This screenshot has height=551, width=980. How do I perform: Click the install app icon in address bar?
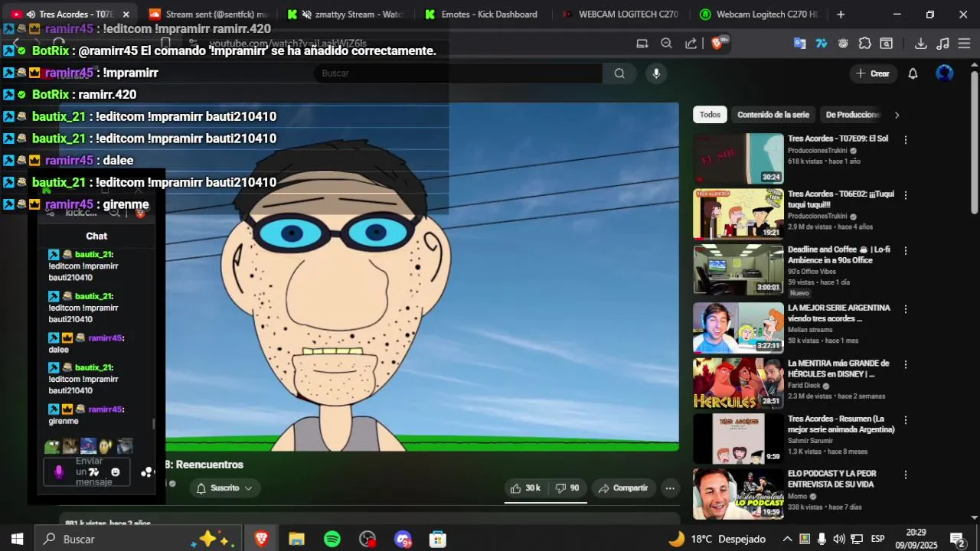point(642,44)
